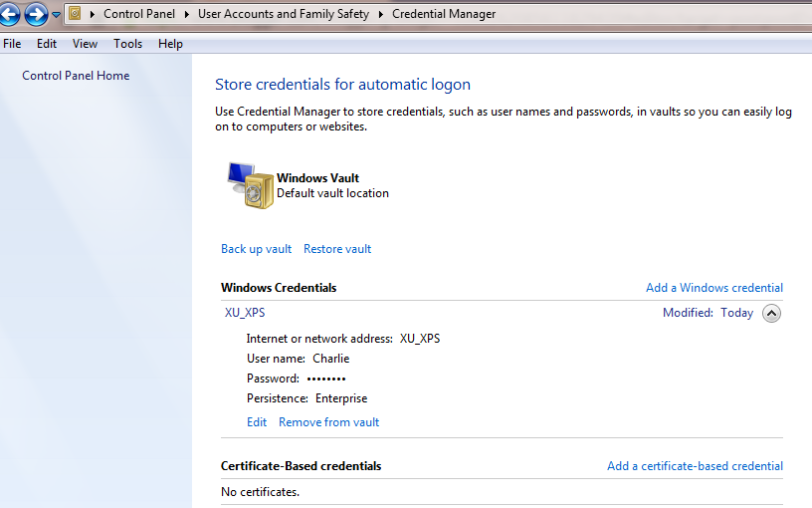This screenshot has height=508, width=812.
Task: Click the masked password dots
Action: (x=326, y=379)
